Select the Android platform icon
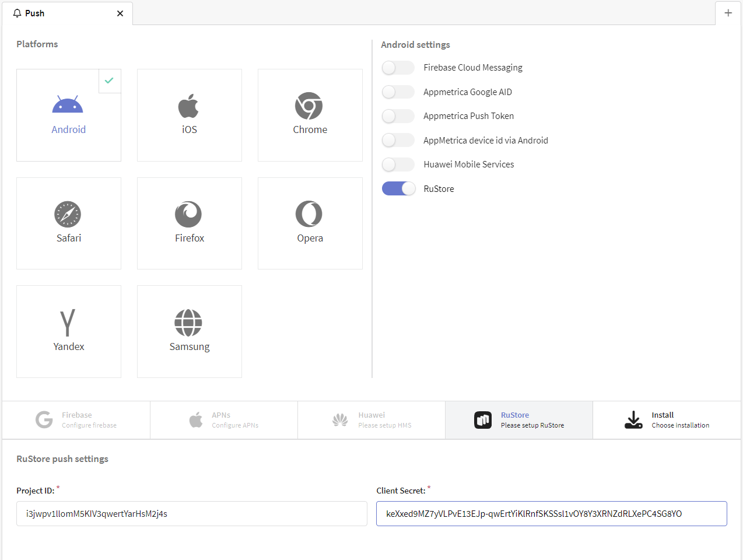The height and width of the screenshot is (560, 743). click(x=68, y=104)
